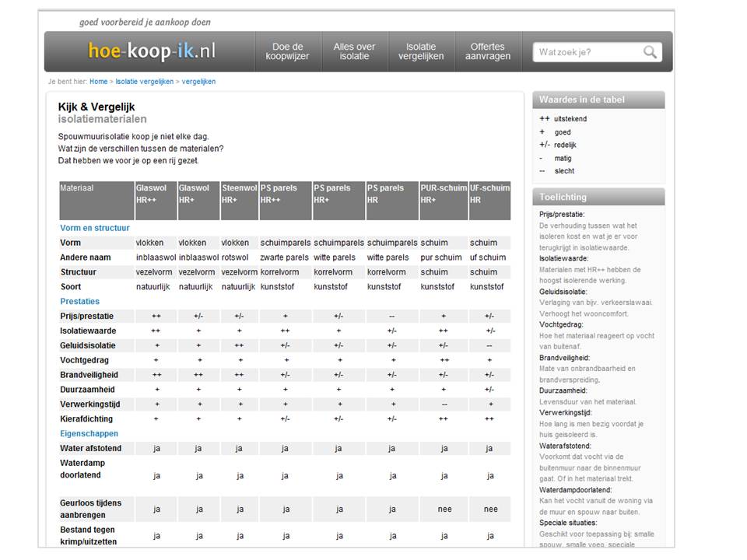Screen dimensions: 747x560
Task: Click the 'Eigenschappen' section heading in table
Action: tap(89, 434)
